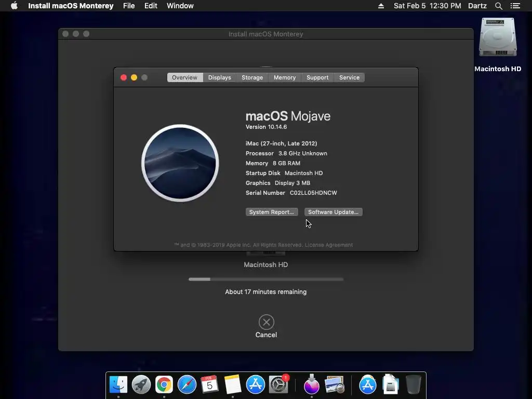Click the installation progress bar
The image size is (532, 399).
click(266, 279)
